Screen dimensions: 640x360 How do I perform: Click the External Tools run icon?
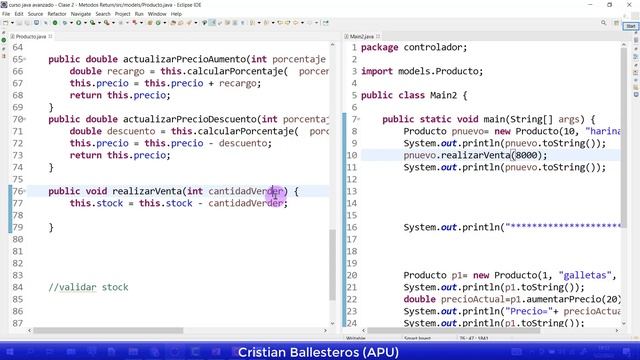[x=106, y=23]
